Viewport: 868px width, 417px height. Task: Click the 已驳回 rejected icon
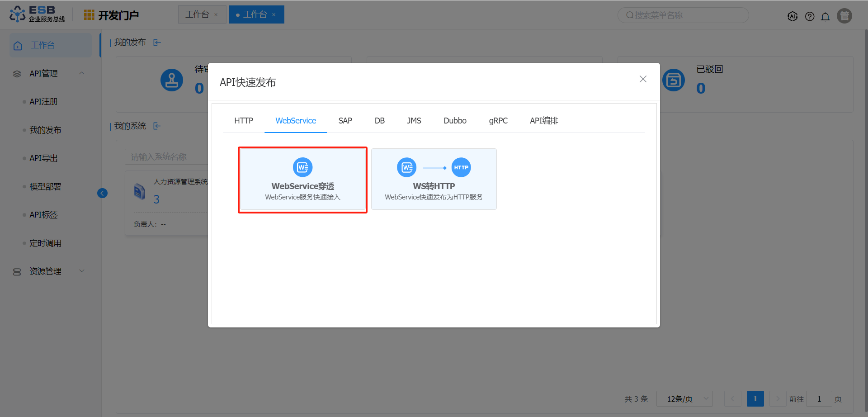click(x=674, y=80)
